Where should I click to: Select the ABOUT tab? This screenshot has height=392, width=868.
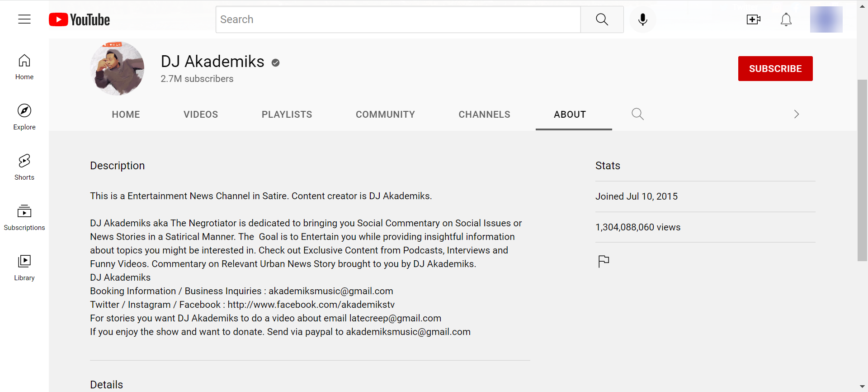click(x=570, y=115)
